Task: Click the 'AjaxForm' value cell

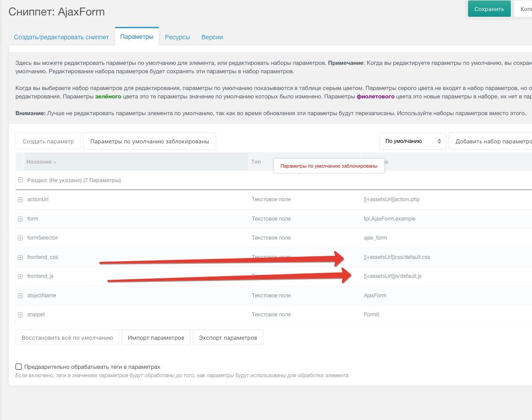Action: click(375, 296)
